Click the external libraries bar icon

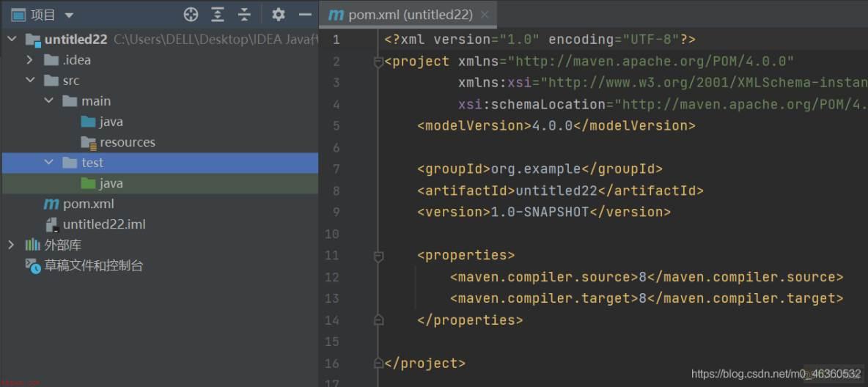[33, 245]
